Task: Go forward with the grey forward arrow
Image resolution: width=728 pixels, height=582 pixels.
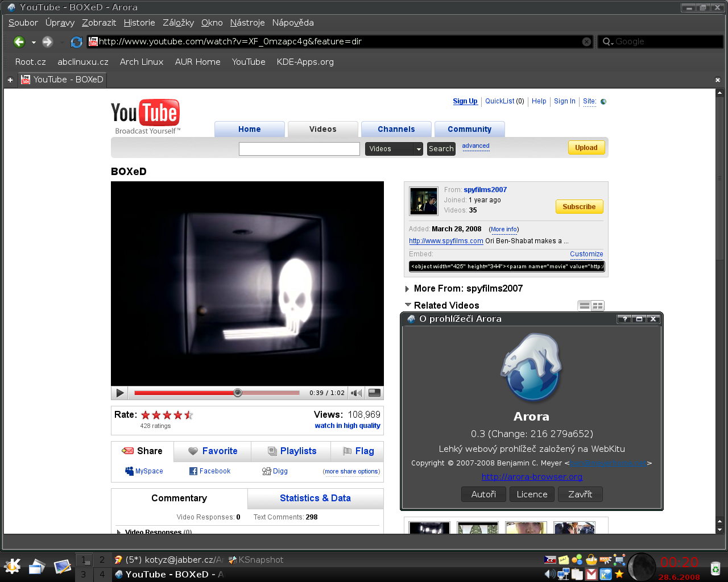Action: [47, 41]
